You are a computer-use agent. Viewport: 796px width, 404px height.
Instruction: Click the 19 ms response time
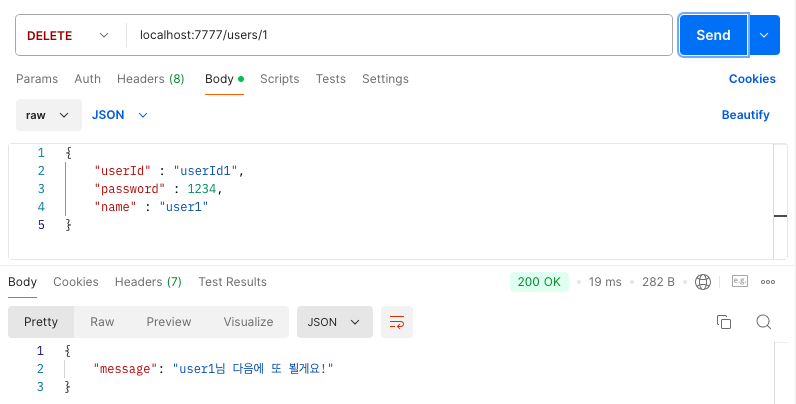(x=605, y=282)
